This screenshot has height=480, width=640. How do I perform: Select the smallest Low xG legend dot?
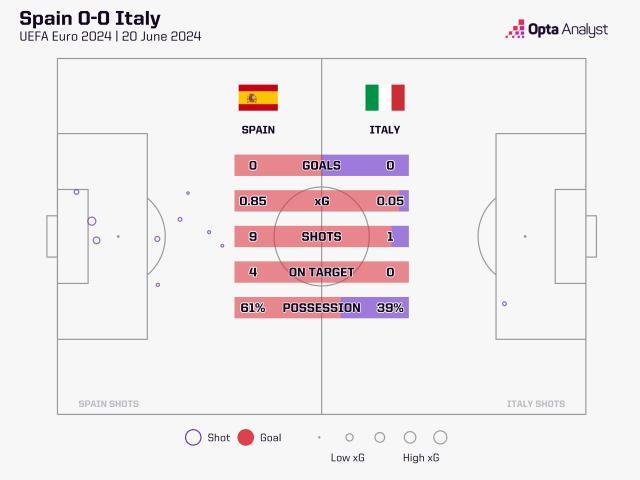[319, 437]
